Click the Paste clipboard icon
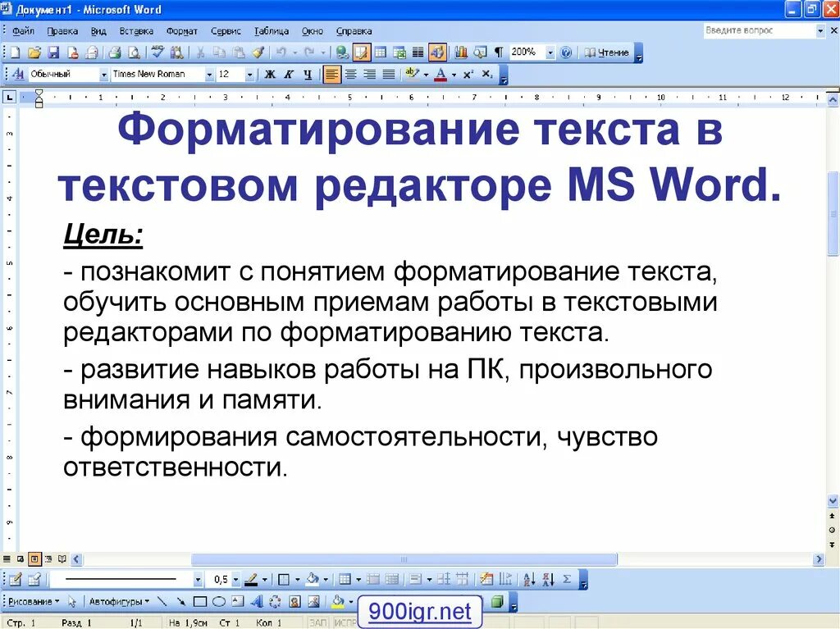Image resolution: width=840 pixels, height=629 pixels. (x=239, y=52)
